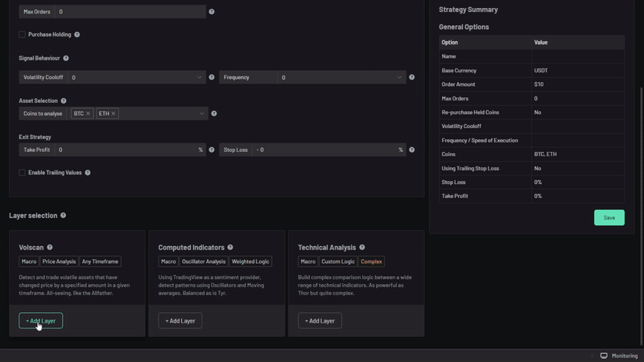Screen dimensions: 644x362
Task: Select Complex tag in Technical Analysis
Action: click(371, 261)
